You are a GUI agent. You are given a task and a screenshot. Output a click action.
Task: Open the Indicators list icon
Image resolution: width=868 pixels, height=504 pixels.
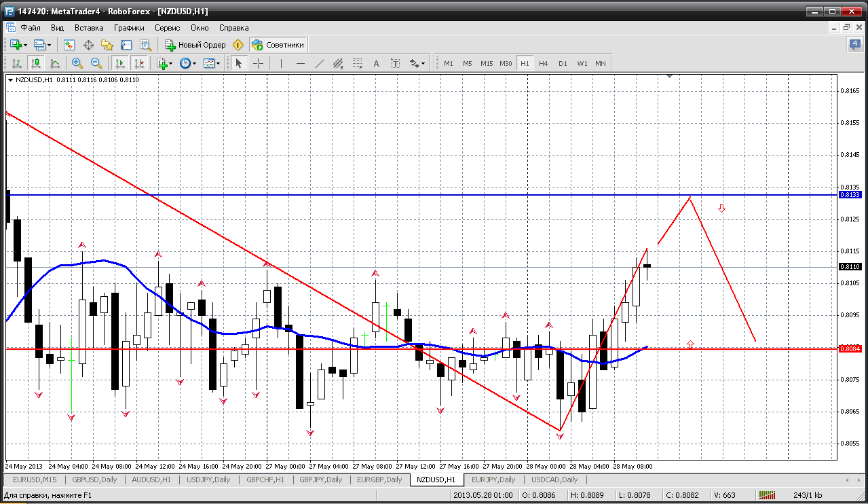click(162, 63)
